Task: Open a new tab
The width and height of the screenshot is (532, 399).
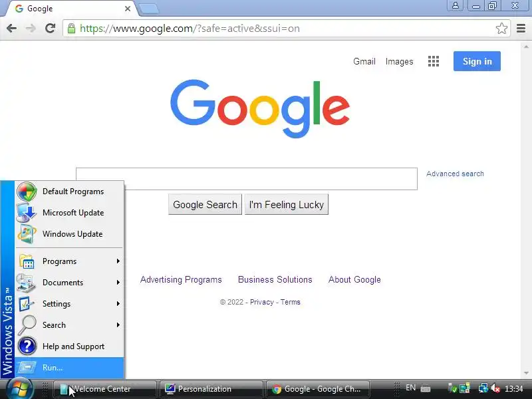Action: [148, 9]
